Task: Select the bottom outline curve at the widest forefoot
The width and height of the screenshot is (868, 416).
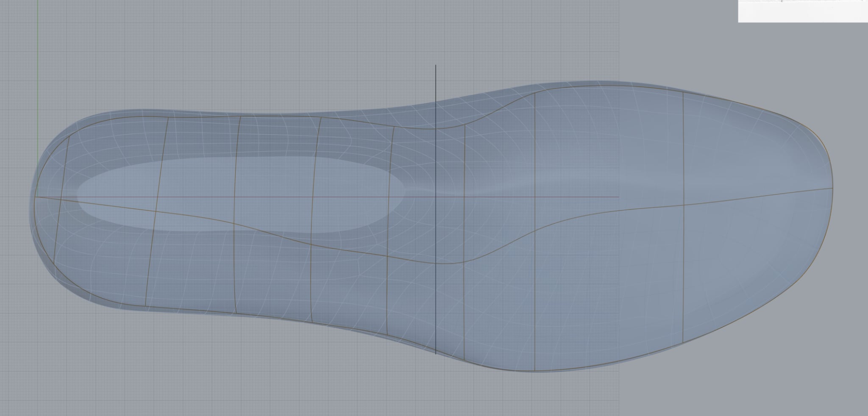Action: pos(551,371)
